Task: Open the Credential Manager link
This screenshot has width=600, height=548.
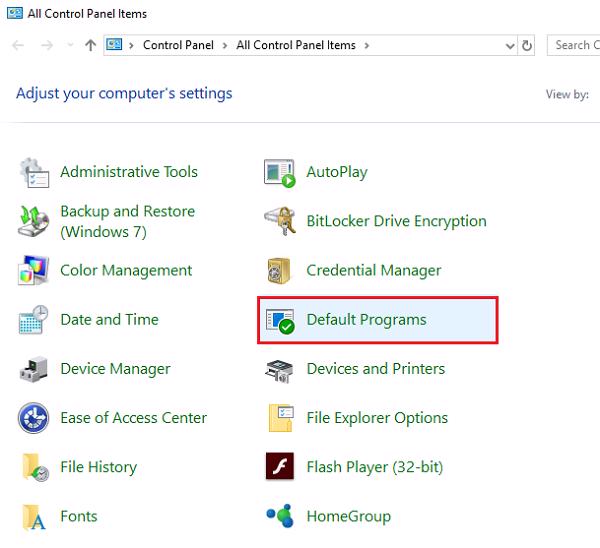Action: (x=373, y=271)
